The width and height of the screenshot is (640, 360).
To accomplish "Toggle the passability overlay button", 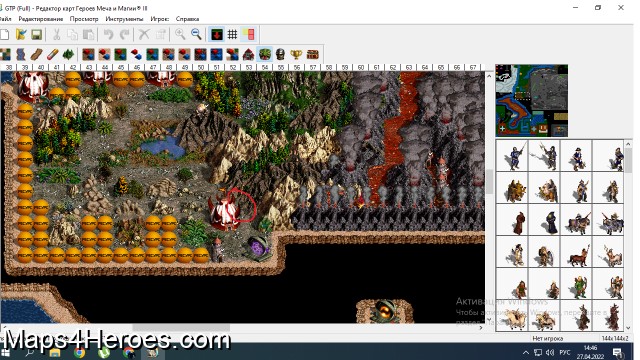I will (x=249, y=34).
